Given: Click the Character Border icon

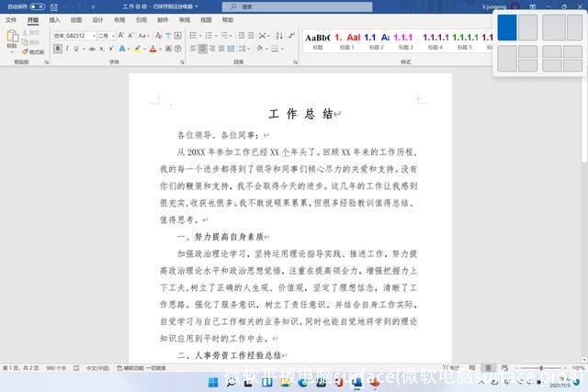Looking at the screenshot, I should [177, 36].
